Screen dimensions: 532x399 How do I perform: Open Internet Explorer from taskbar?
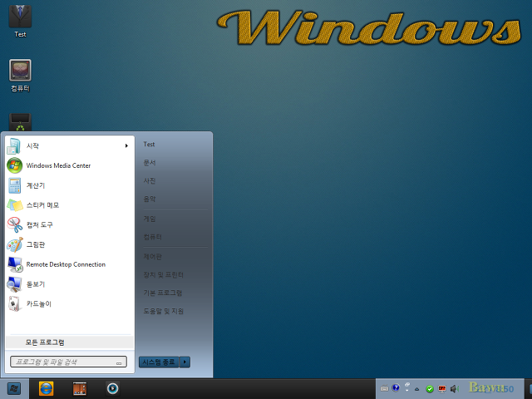click(47, 389)
